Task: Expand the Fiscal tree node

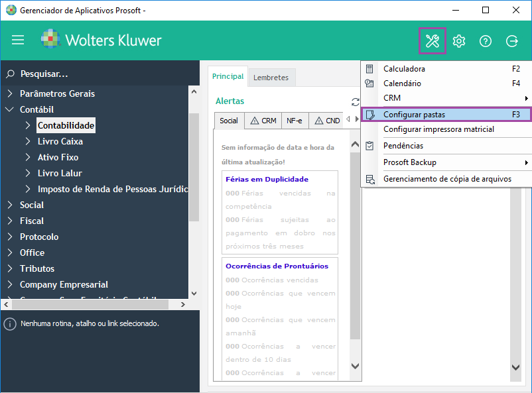Action: [10, 221]
